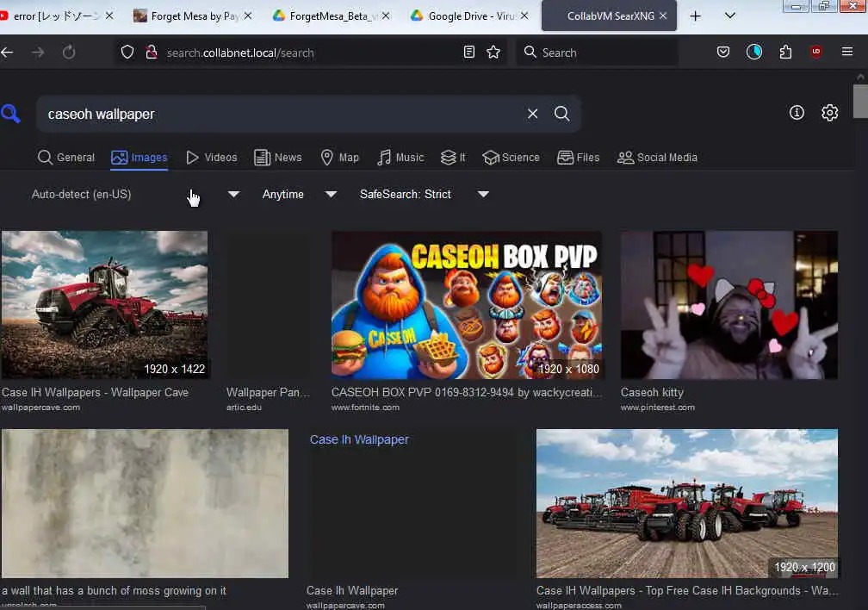Toggle reader view icon

[x=468, y=52]
